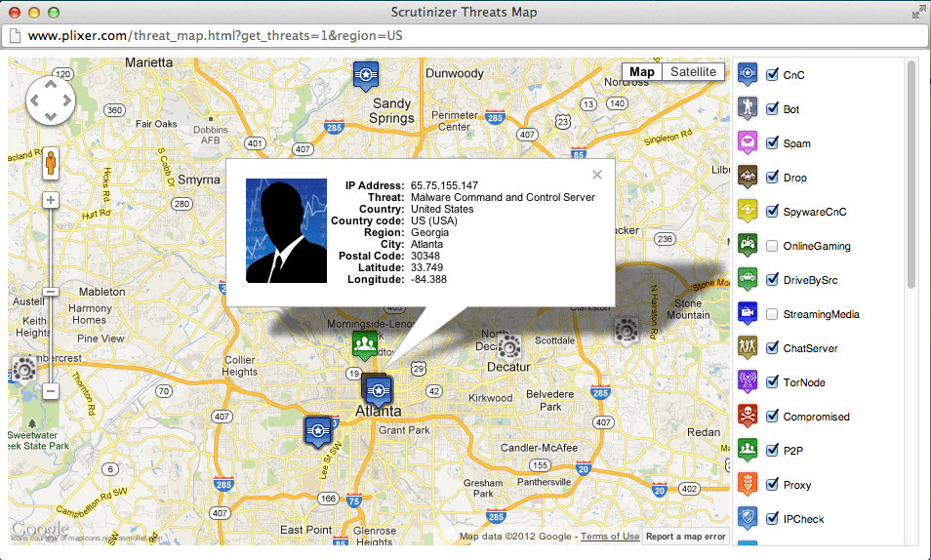Image resolution: width=931 pixels, height=560 pixels.
Task: Click the ChatServer legend icon
Action: click(x=748, y=348)
